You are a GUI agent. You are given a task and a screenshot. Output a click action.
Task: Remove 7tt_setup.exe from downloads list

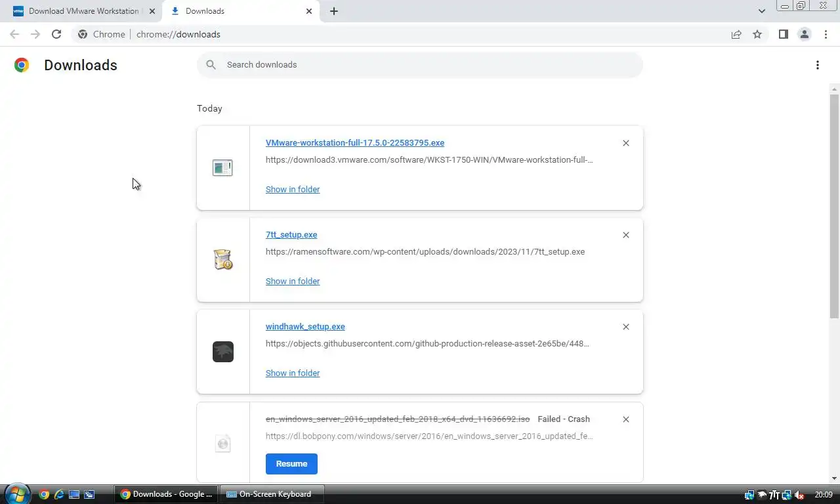click(x=626, y=235)
